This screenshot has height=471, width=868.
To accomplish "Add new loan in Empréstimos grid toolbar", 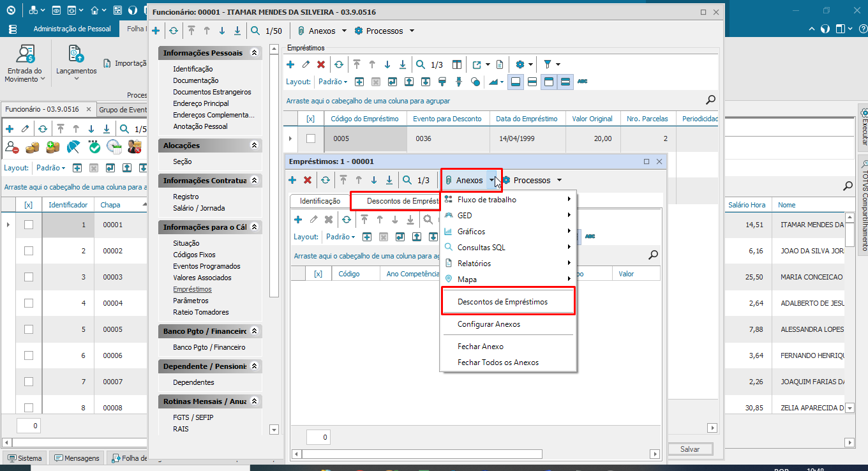I will [x=290, y=64].
